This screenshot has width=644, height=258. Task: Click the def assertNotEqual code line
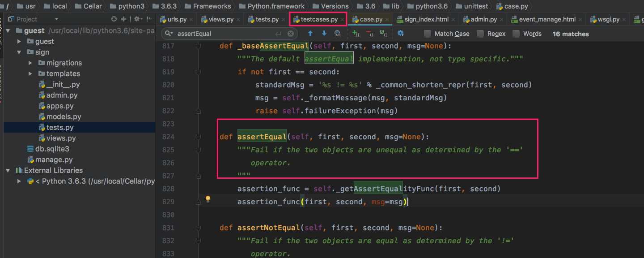(x=331, y=228)
